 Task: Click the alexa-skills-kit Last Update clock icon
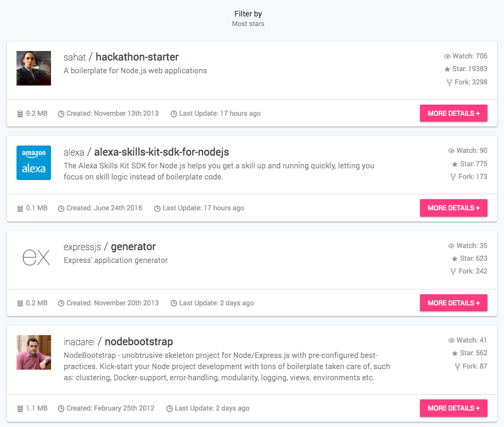tap(157, 209)
